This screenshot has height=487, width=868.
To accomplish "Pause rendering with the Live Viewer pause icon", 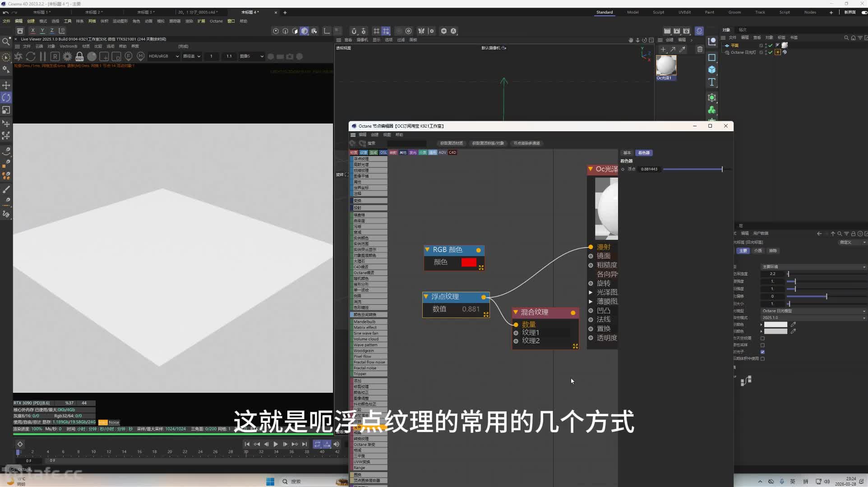I will point(43,56).
